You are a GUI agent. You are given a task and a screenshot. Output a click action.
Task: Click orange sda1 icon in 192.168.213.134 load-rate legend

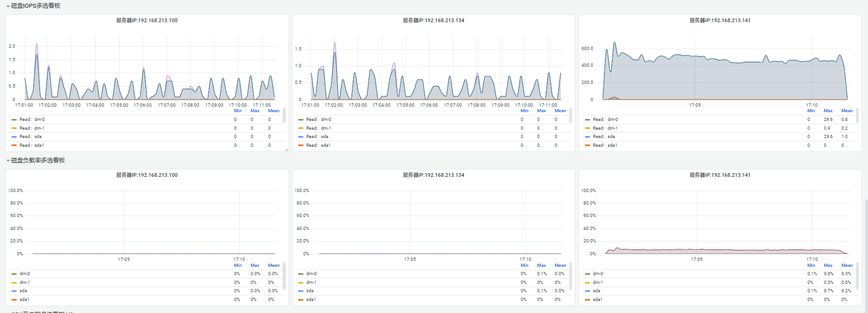301,300
